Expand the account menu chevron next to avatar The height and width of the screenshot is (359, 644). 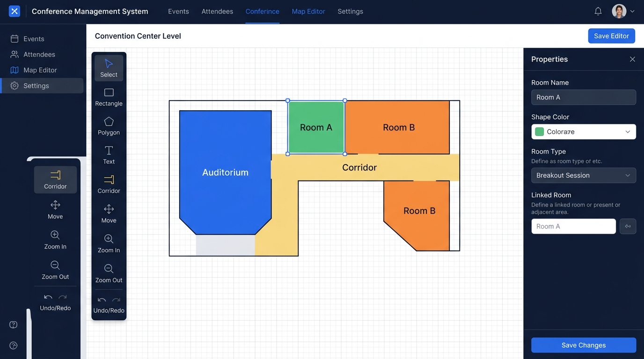[x=632, y=11]
